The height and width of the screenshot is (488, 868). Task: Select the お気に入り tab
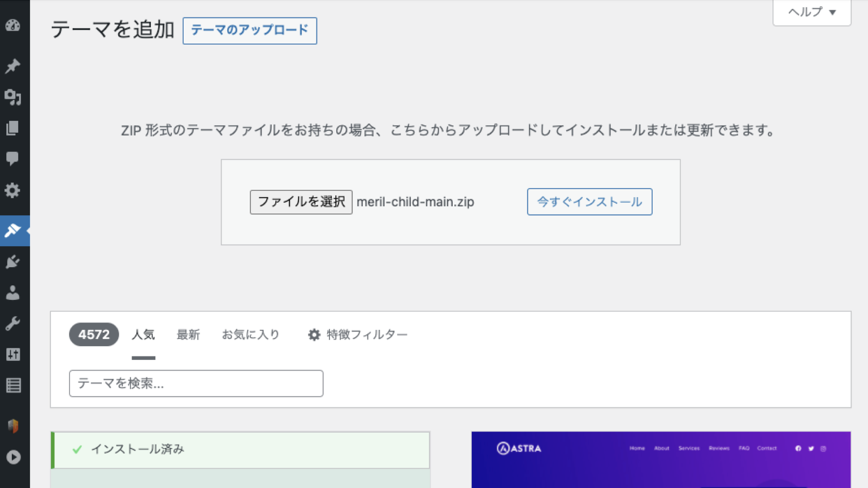(x=251, y=334)
